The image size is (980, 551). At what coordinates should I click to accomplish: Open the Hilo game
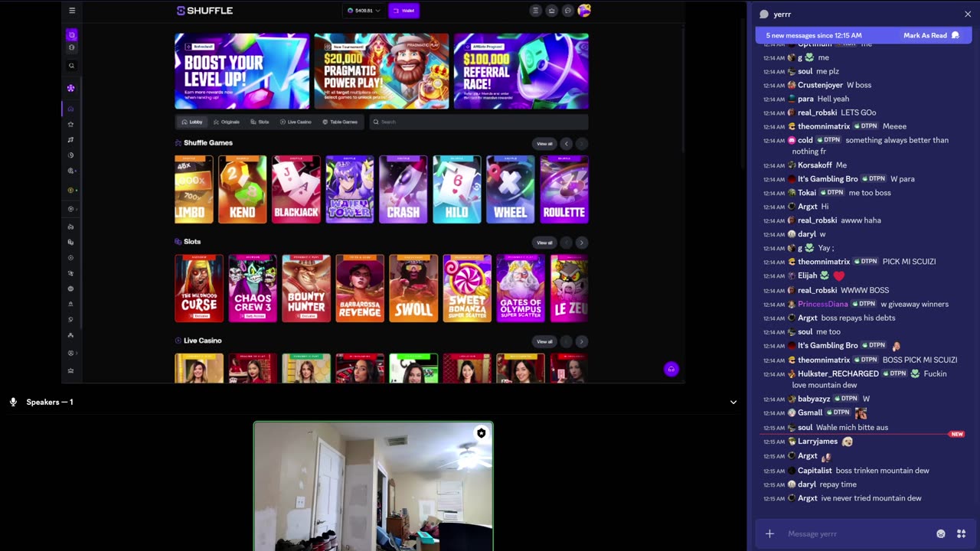457,189
